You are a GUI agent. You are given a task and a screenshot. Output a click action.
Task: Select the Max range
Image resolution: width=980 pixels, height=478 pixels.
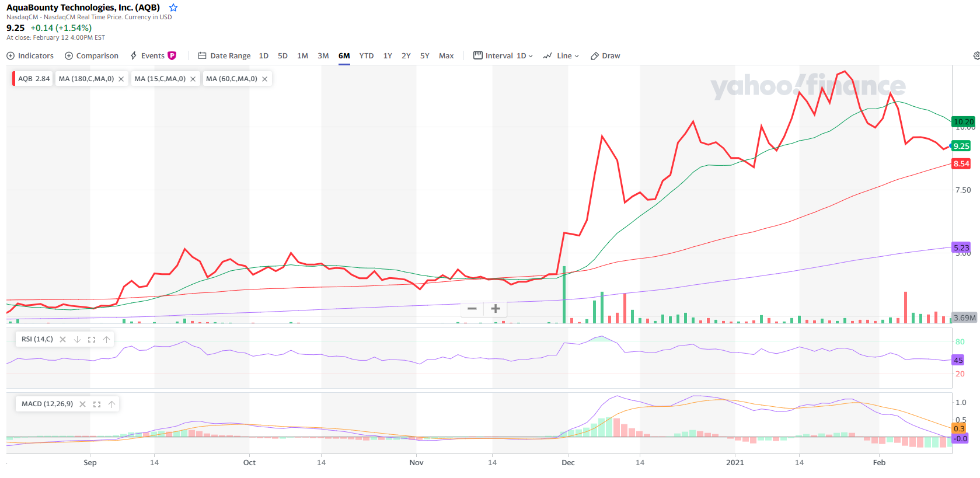[447, 55]
